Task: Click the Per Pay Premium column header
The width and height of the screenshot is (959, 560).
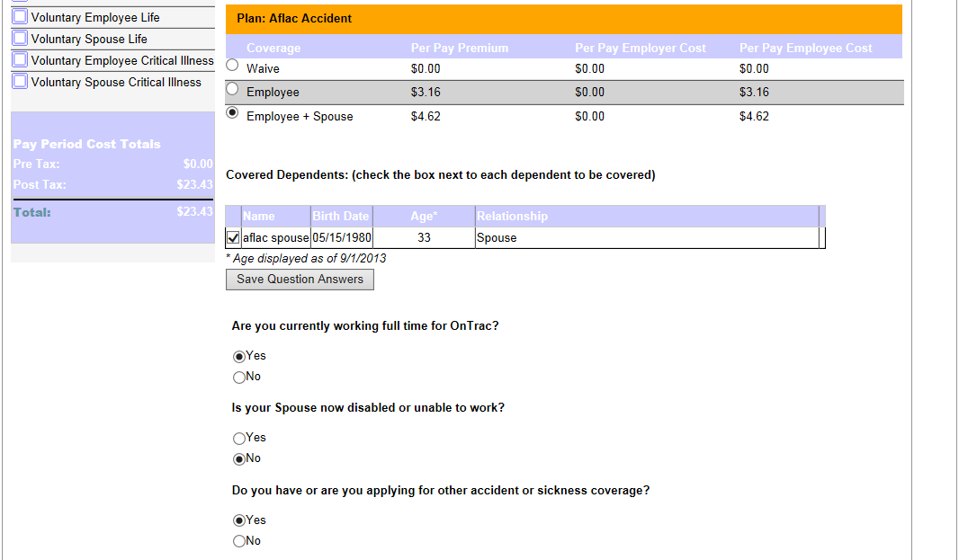Action: (x=460, y=49)
